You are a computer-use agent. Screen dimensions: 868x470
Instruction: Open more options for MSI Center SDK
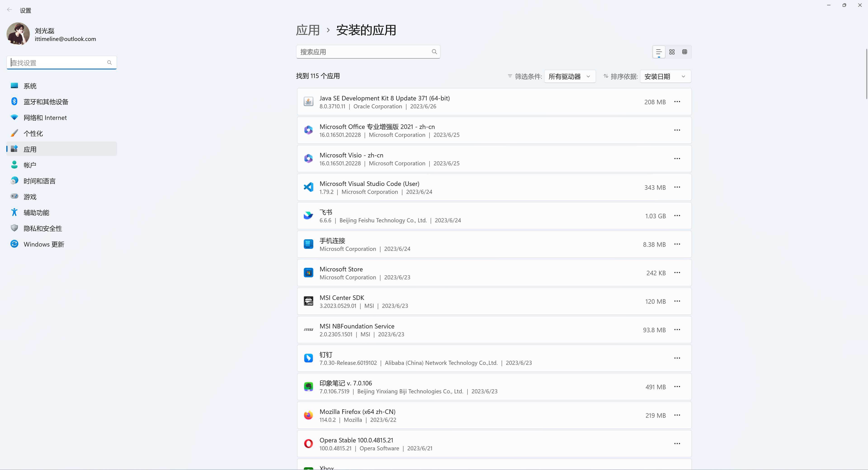click(677, 301)
